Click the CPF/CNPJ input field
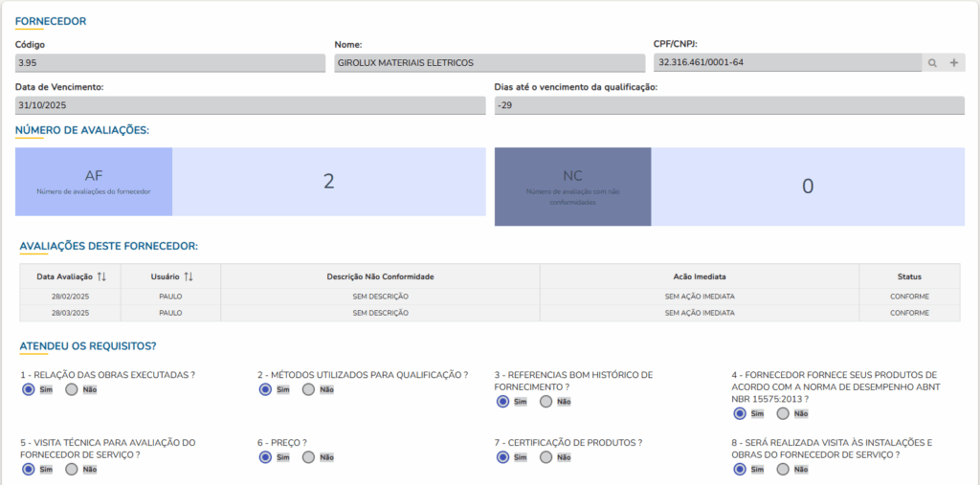This screenshot has height=485, width=980. tap(787, 63)
